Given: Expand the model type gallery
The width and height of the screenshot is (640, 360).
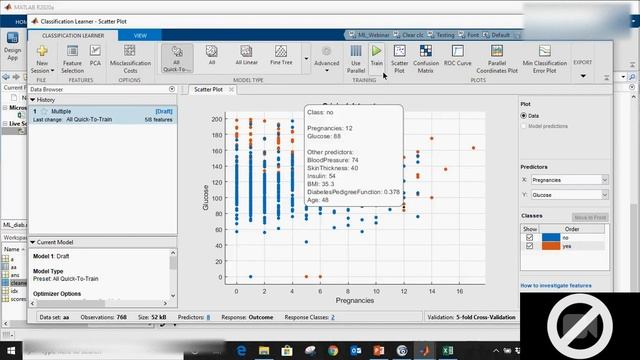Looking at the screenshot, I should (306, 59).
